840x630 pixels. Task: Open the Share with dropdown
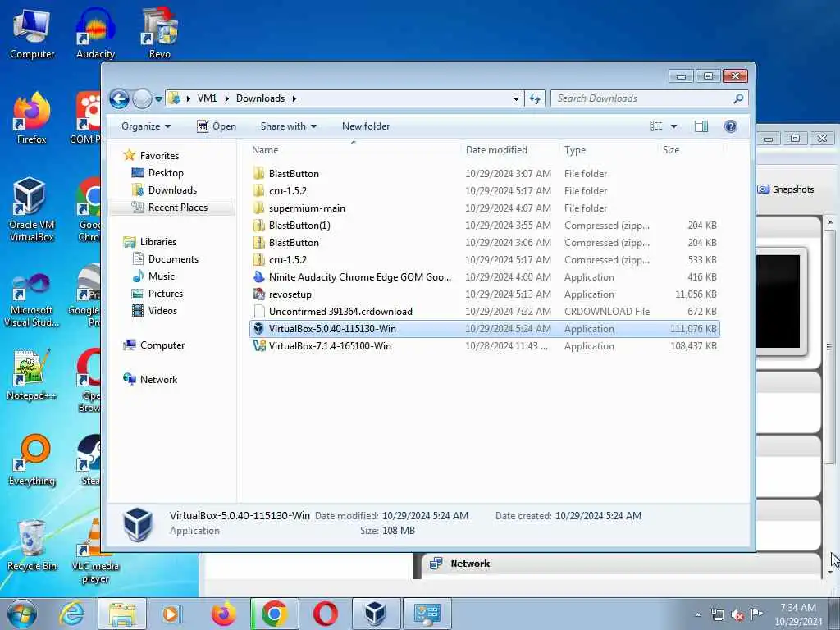(x=288, y=126)
